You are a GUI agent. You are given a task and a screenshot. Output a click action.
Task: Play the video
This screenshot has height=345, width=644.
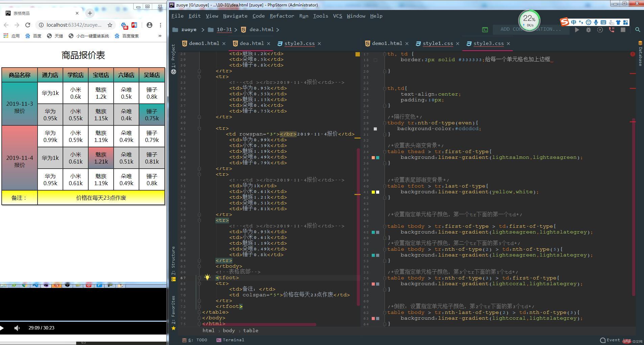click(x=2, y=328)
